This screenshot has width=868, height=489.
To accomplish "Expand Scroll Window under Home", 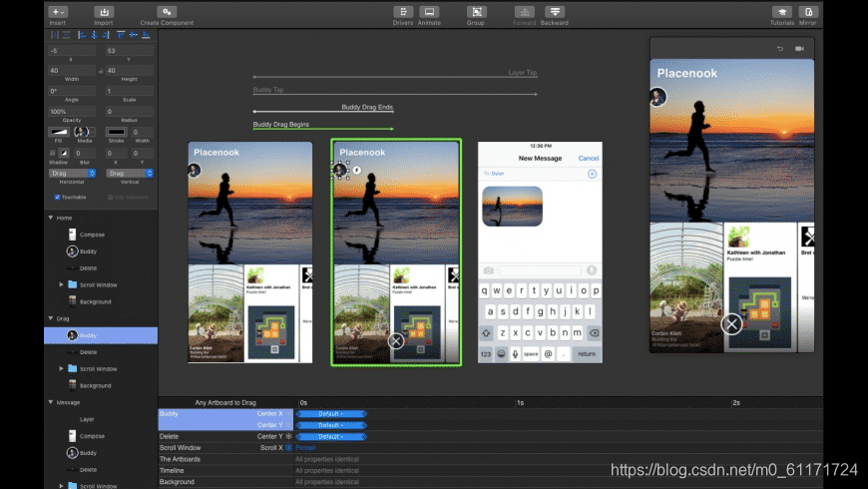I will (61, 284).
